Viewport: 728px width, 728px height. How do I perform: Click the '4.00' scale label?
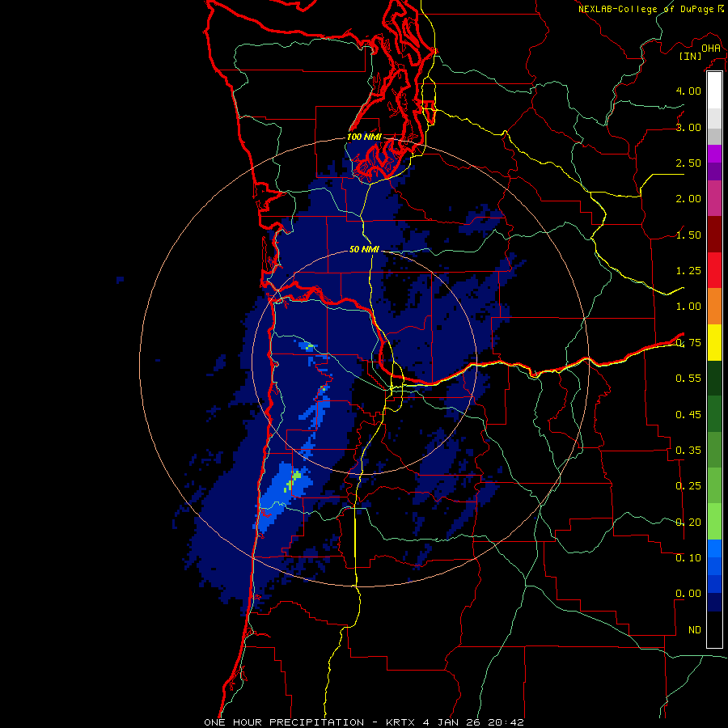688,91
